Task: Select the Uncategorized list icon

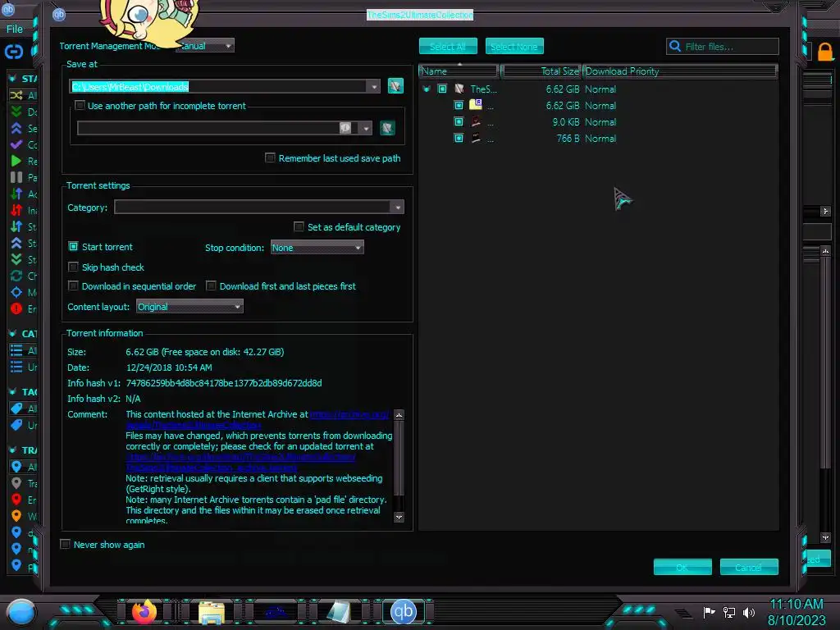Action: tap(16, 367)
